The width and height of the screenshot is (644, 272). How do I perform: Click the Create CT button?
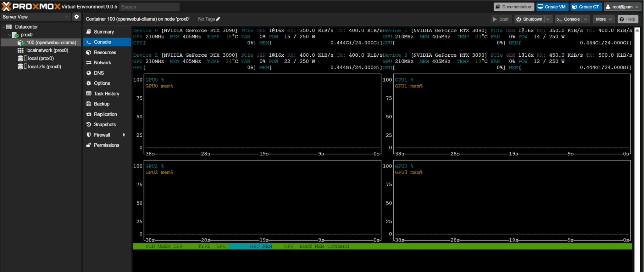[x=586, y=7]
